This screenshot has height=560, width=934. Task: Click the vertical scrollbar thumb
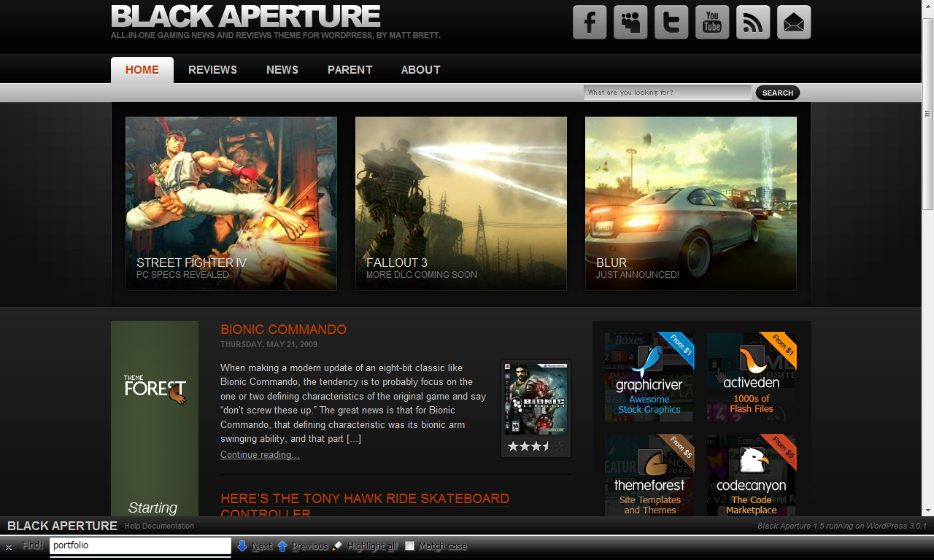coord(927,113)
